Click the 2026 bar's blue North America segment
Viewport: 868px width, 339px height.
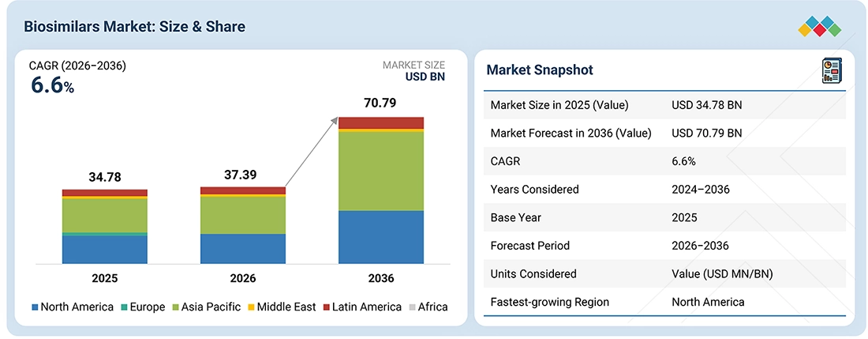(243, 249)
